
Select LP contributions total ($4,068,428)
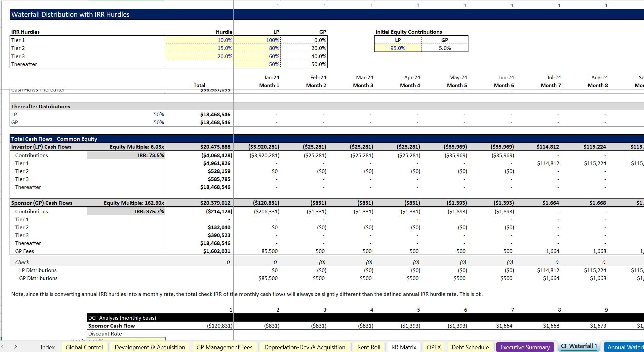[217, 155]
